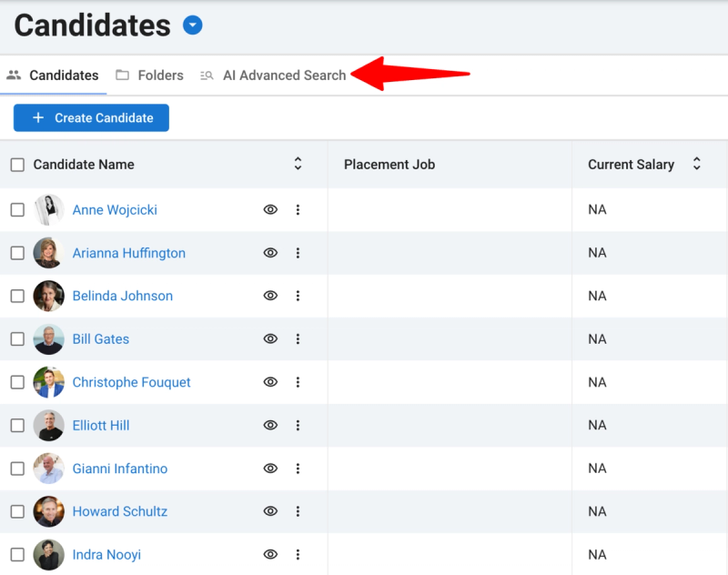Open quick view for Anne Wojcicki
The height and width of the screenshot is (575, 728).
(270, 210)
